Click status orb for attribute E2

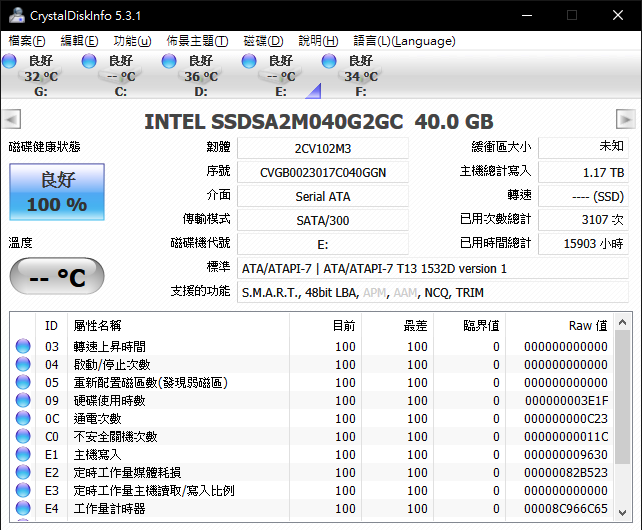[x=23, y=473]
